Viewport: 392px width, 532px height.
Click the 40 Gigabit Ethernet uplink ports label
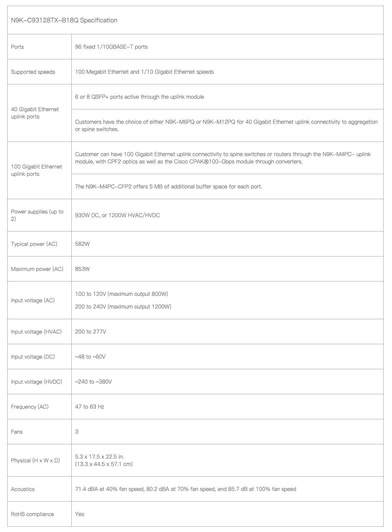pos(35,113)
